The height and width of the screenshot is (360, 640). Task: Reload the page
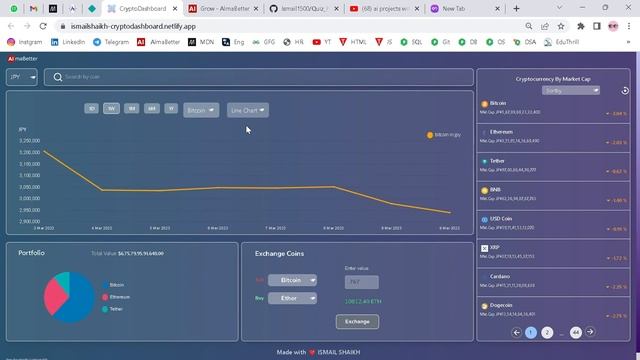pyautogui.click(x=43, y=26)
